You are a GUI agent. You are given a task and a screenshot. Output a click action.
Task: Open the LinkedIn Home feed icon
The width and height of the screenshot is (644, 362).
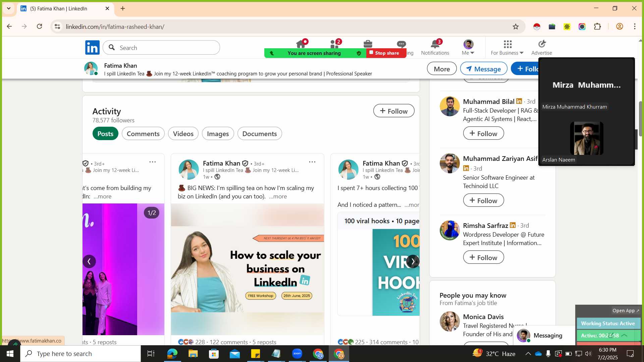point(301,44)
